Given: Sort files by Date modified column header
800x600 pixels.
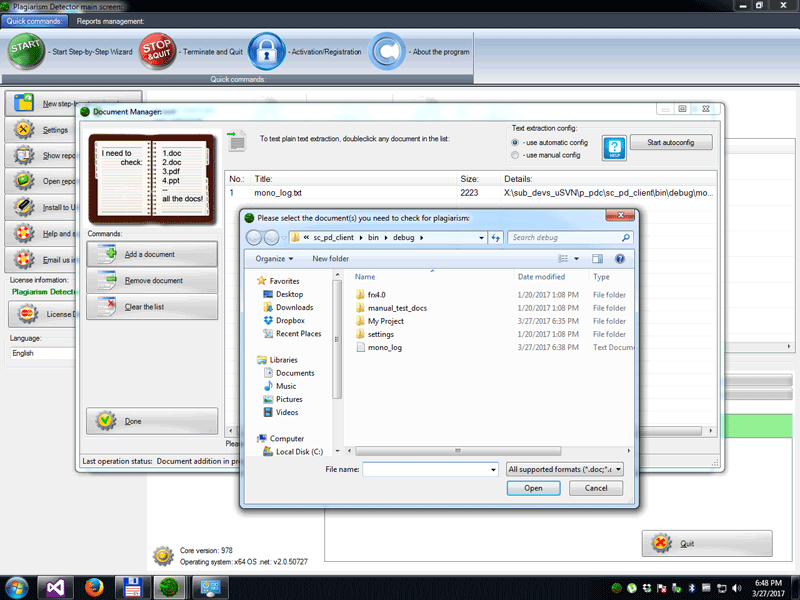Looking at the screenshot, I should click(541, 277).
